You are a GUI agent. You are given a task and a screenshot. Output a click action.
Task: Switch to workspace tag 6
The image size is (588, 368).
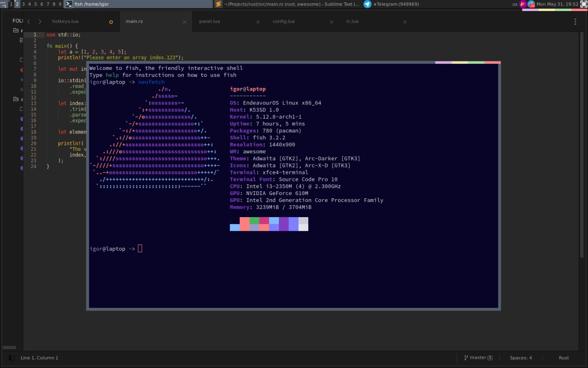(41, 4)
